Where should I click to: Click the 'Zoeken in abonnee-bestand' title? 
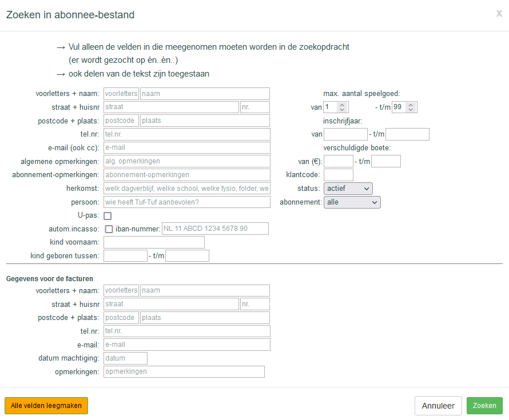(x=70, y=15)
